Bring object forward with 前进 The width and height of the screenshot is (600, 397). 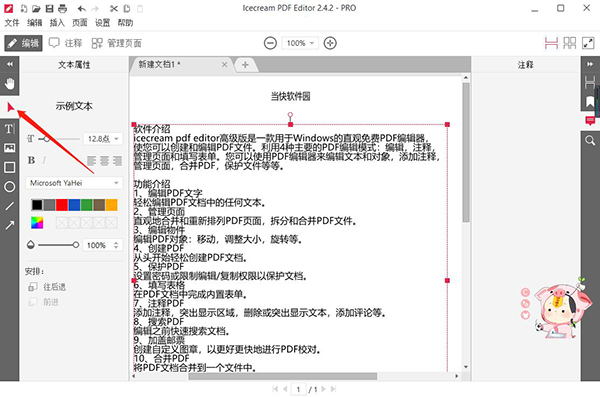point(44,302)
